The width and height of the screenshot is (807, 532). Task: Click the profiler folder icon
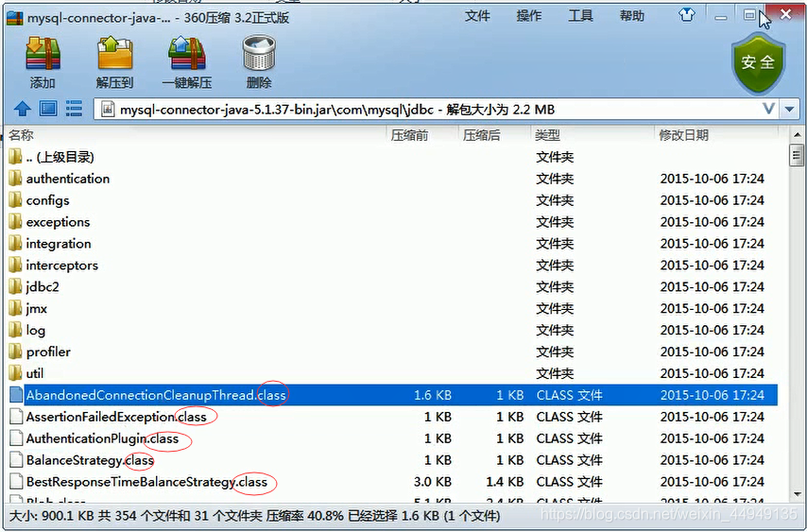click(x=16, y=352)
